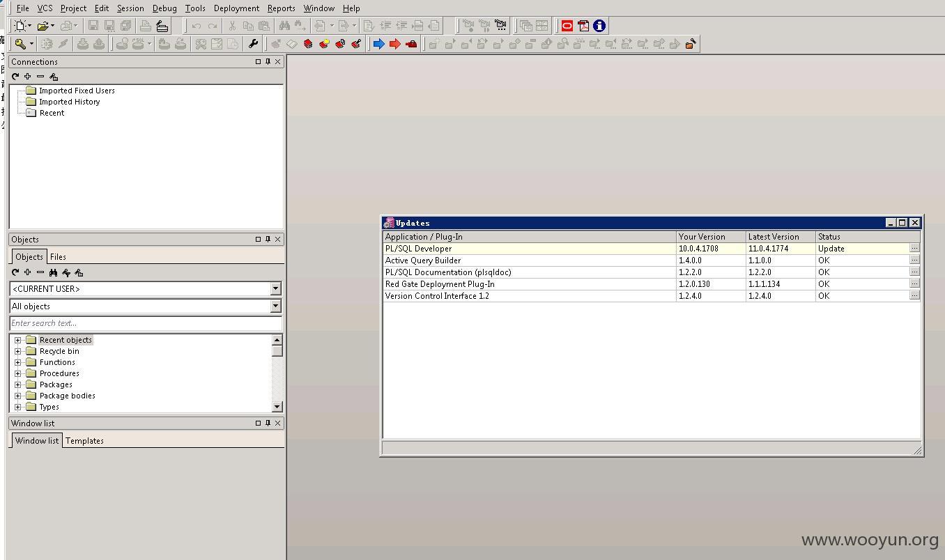Viewport: 945px width, 560px height.
Task: Click the red Oracle logo icon
Action: 567,26
